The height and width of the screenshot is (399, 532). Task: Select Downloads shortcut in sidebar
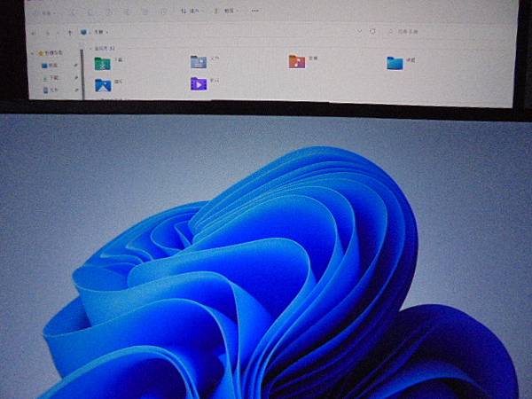(x=51, y=78)
